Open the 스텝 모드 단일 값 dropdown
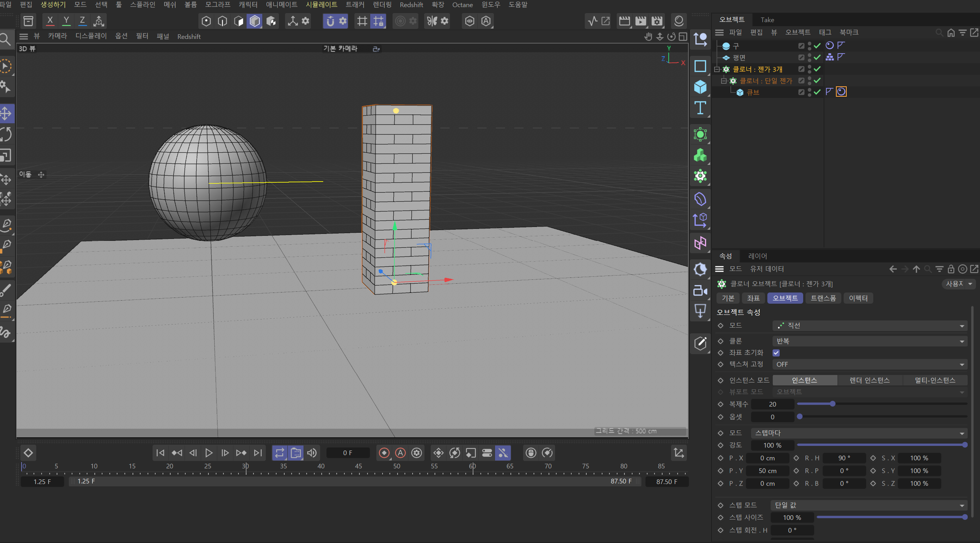980x543 pixels. [x=869, y=505]
